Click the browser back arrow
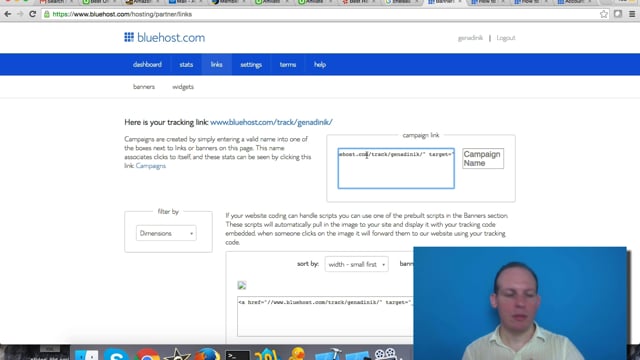This screenshot has width=640, height=360. (7, 14)
